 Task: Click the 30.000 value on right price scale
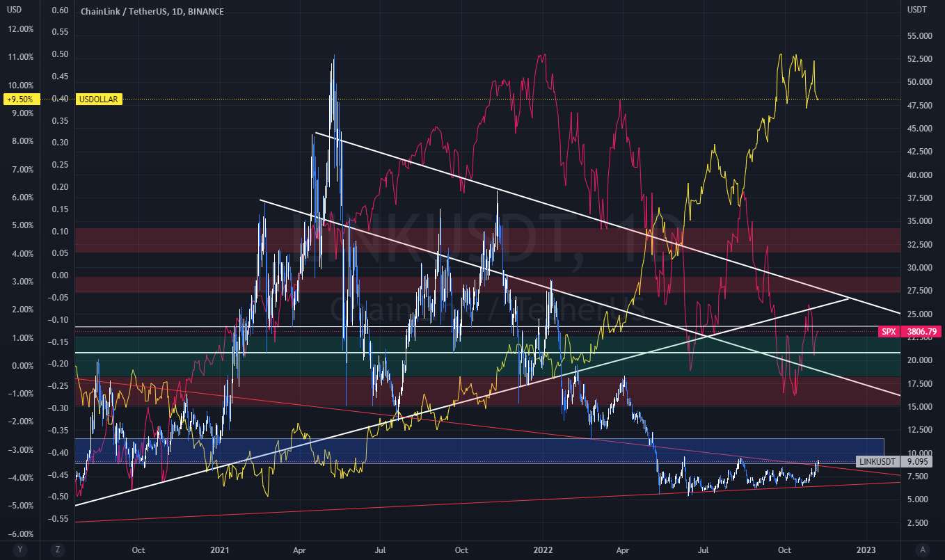pyautogui.click(x=919, y=268)
